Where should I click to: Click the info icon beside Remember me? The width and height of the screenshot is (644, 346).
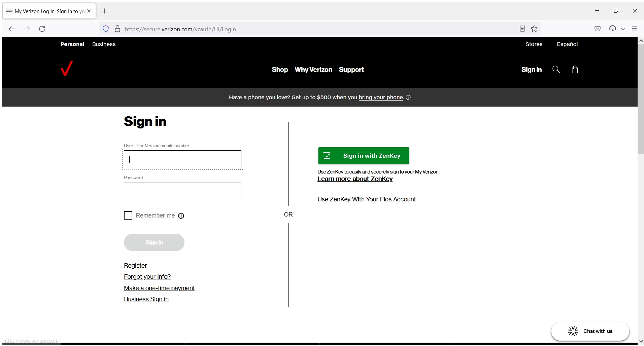(181, 216)
